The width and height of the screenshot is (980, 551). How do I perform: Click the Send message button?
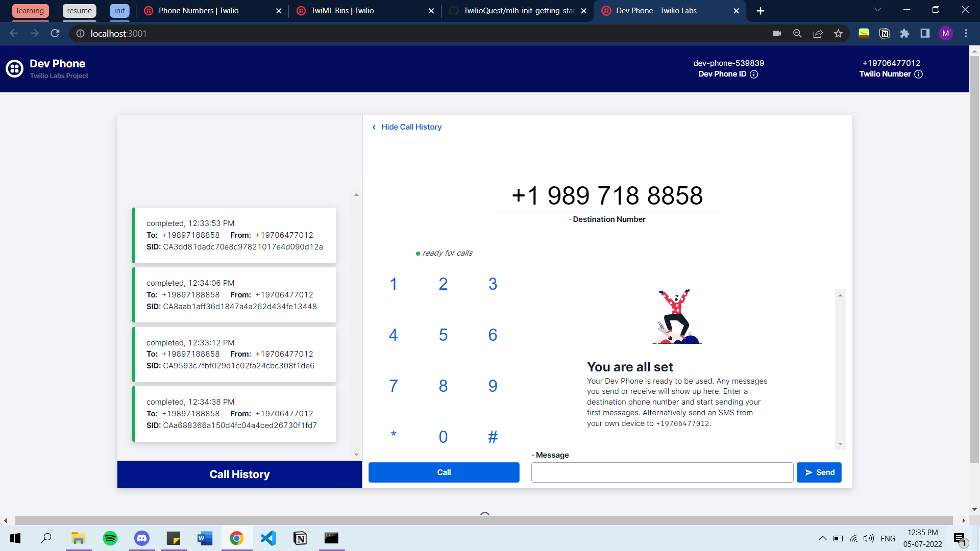[x=819, y=472]
